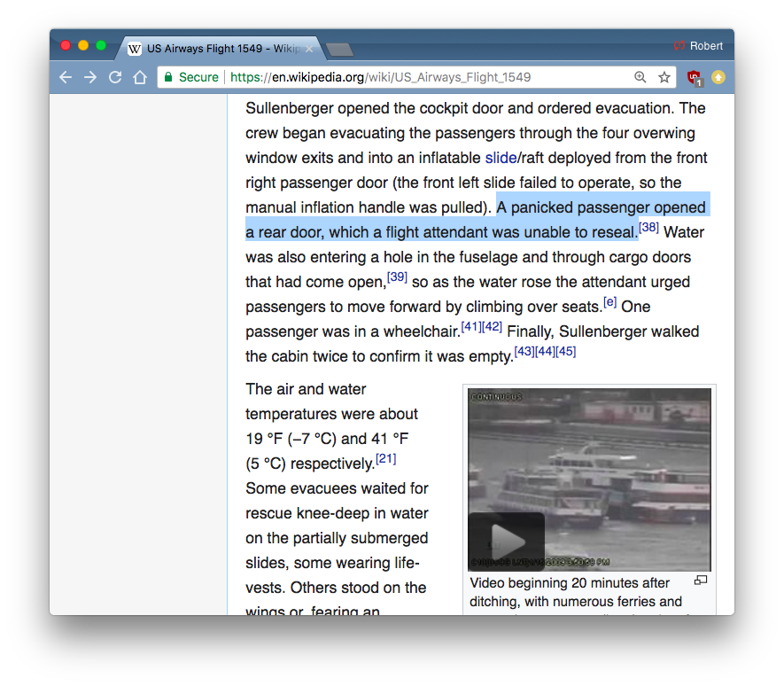Click the red close window button
The height and width of the screenshot is (686, 784).
coord(66,45)
